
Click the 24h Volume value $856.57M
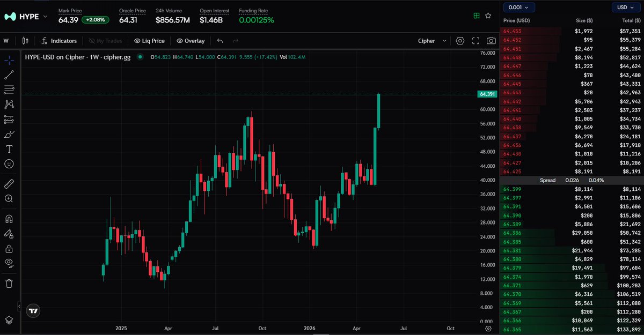pyautogui.click(x=173, y=20)
